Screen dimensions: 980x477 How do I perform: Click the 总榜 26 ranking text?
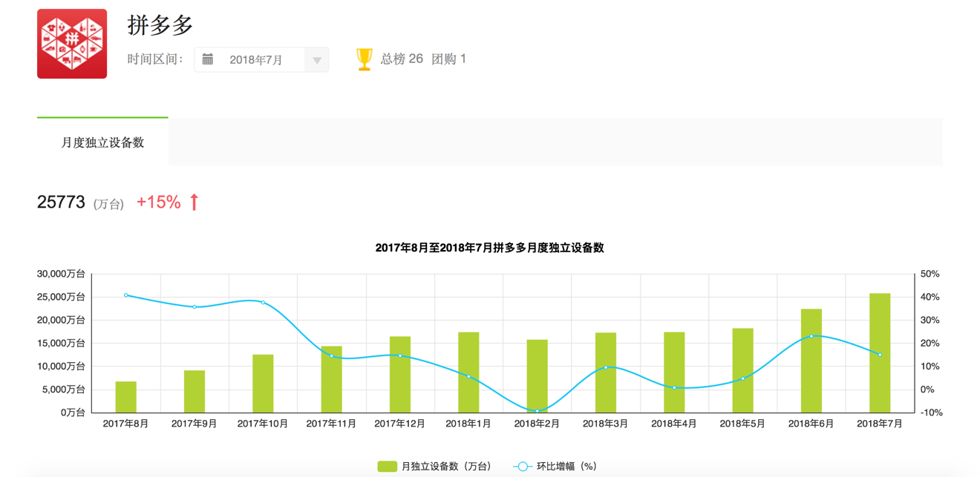point(402,59)
